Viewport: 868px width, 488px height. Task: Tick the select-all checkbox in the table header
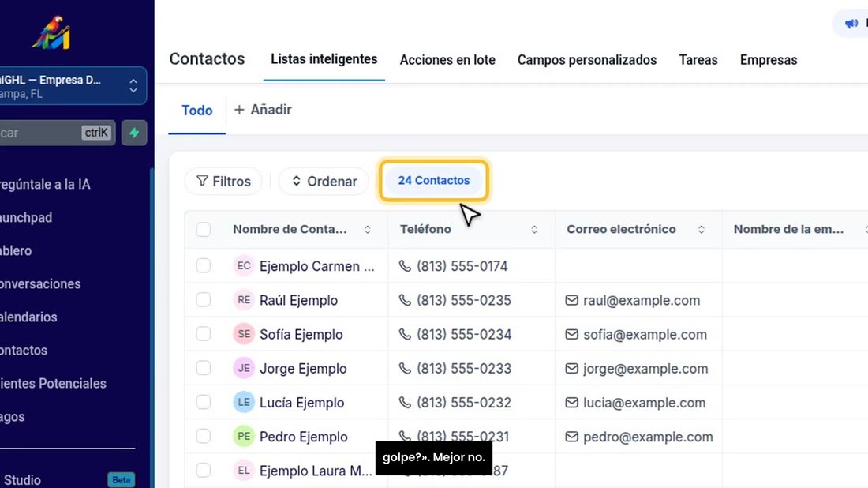(x=203, y=229)
